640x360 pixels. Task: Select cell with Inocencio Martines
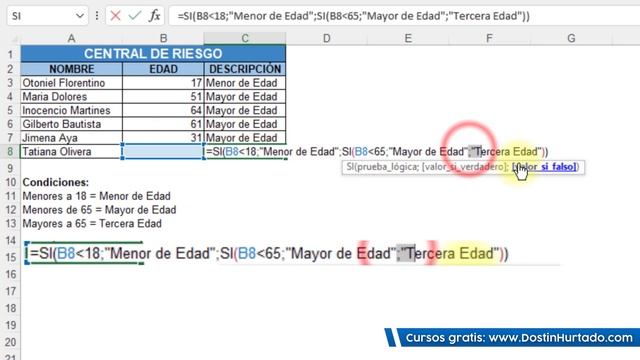click(71, 110)
